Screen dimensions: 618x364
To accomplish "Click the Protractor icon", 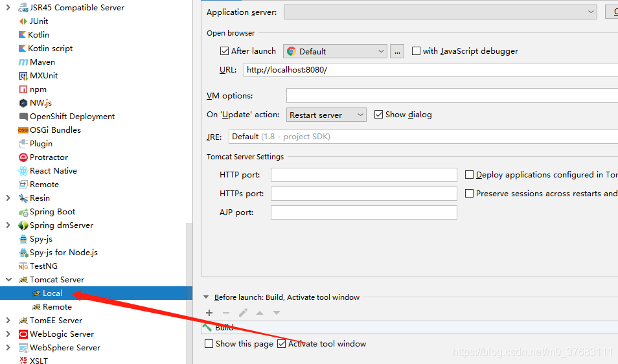I will [x=23, y=157].
